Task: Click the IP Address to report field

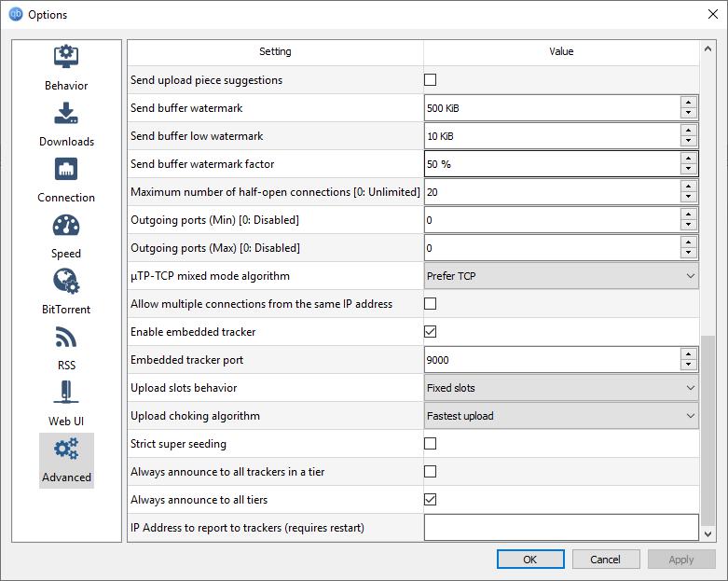Action: (x=561, y=528)
